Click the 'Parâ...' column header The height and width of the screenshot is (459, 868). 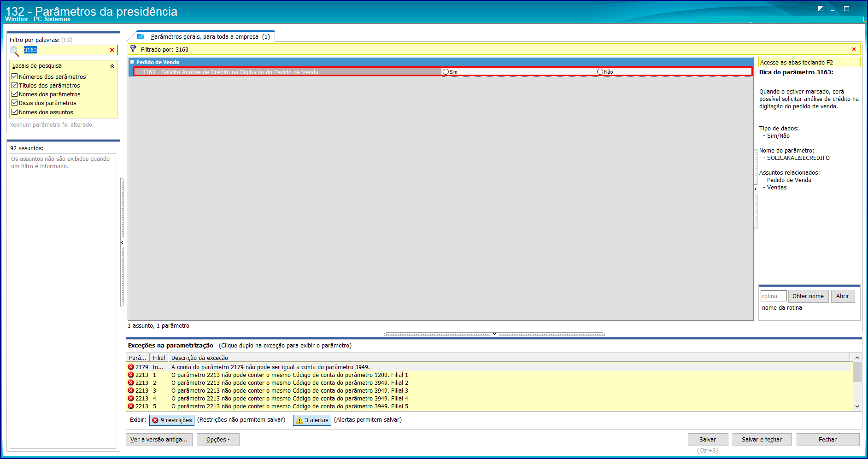click(x=138, y=358)
